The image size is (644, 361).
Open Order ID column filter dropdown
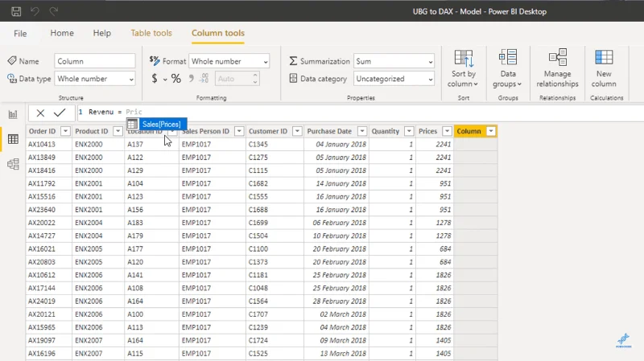point(65,131)
